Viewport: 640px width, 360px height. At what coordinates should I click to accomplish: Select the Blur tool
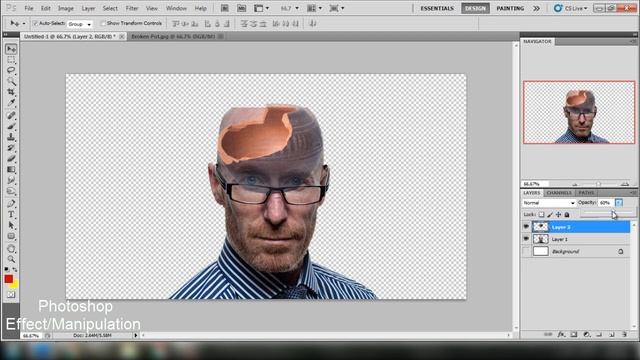pyautogui.click(x=11, y=180)
